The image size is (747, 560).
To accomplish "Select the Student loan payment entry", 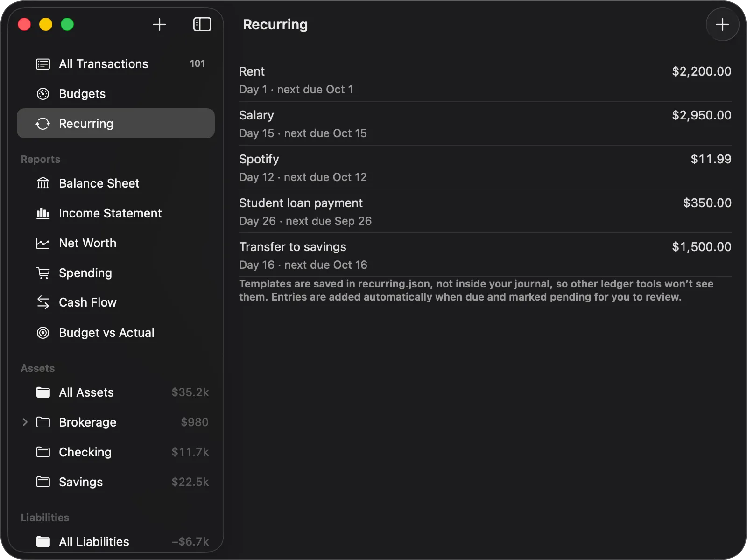I will (x=486, y=211).
